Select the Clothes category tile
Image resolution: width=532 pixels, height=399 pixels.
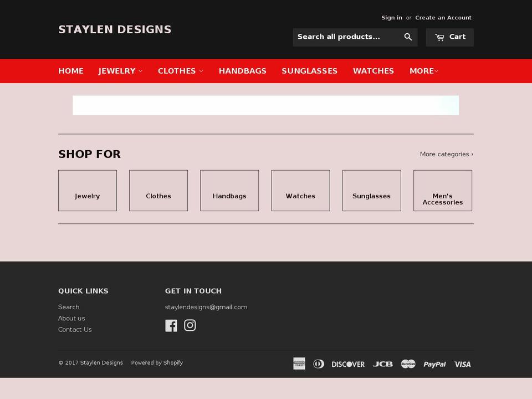point(158,190)
